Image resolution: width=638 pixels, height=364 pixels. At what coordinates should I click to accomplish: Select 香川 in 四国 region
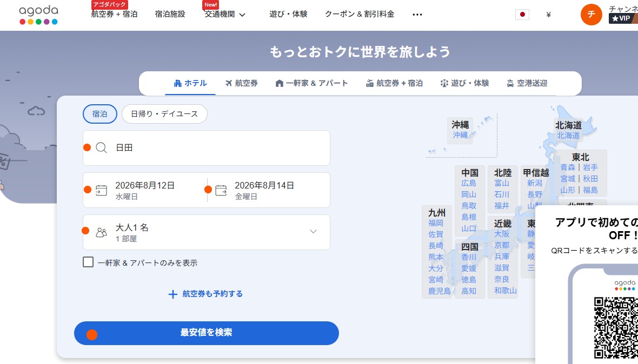pos(469,257)
